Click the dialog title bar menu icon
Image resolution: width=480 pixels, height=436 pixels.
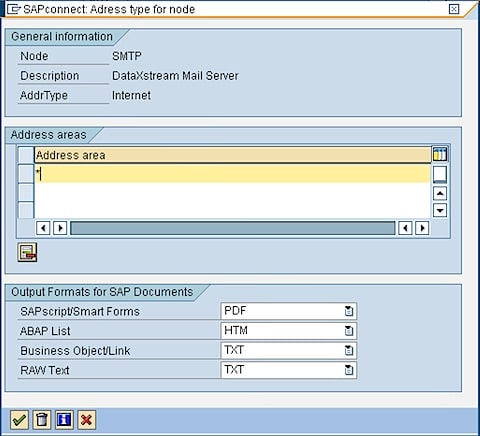point(14,9)
